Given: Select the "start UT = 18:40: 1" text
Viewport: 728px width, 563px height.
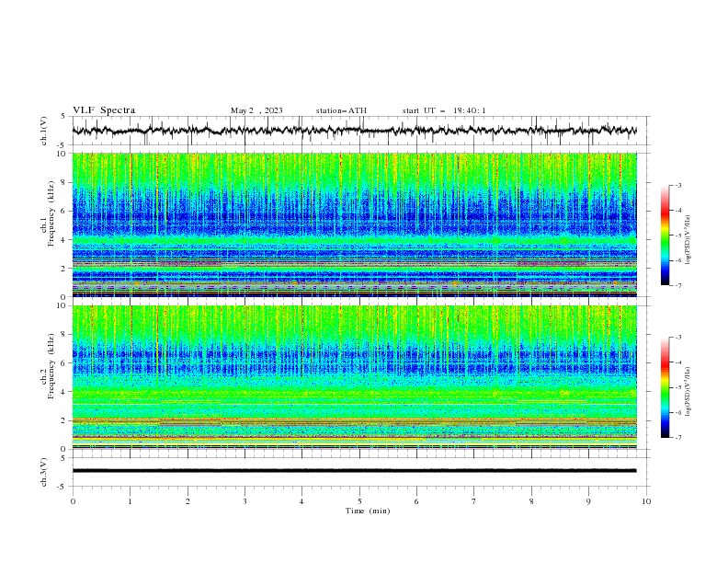Looking at the screenshot, I should (x=444, y=110).
